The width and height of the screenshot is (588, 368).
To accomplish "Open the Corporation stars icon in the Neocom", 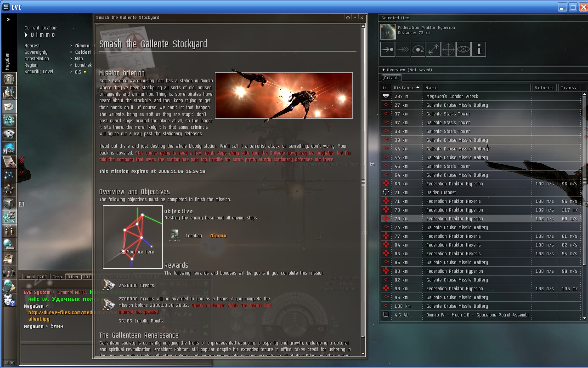I will pos(9,189).
